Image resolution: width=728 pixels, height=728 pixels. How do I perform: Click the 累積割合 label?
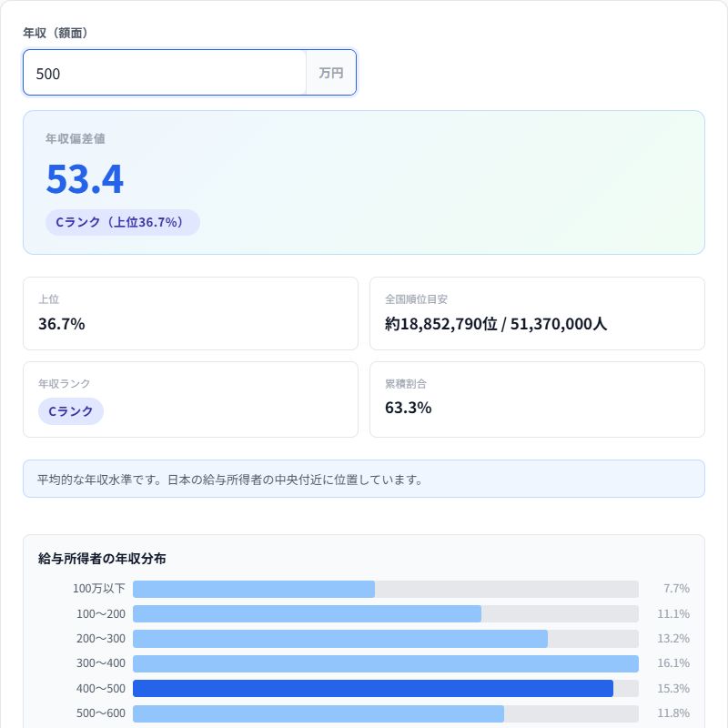pyautogui.click(x=406, y=383)
